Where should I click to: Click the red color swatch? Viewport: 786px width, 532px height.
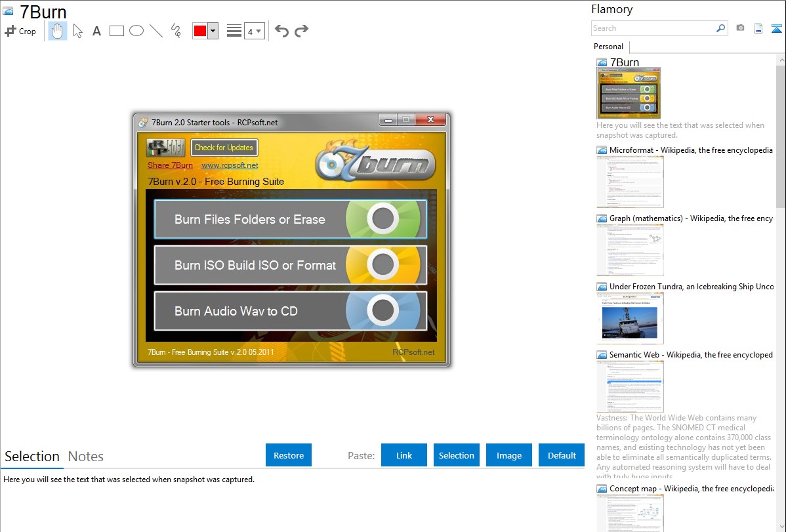point(200,31)
